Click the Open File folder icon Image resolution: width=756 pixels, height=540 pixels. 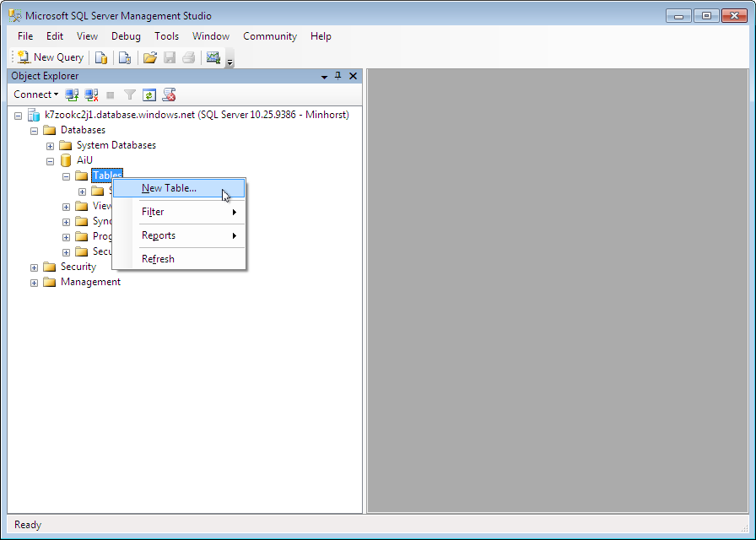[150, 57]
